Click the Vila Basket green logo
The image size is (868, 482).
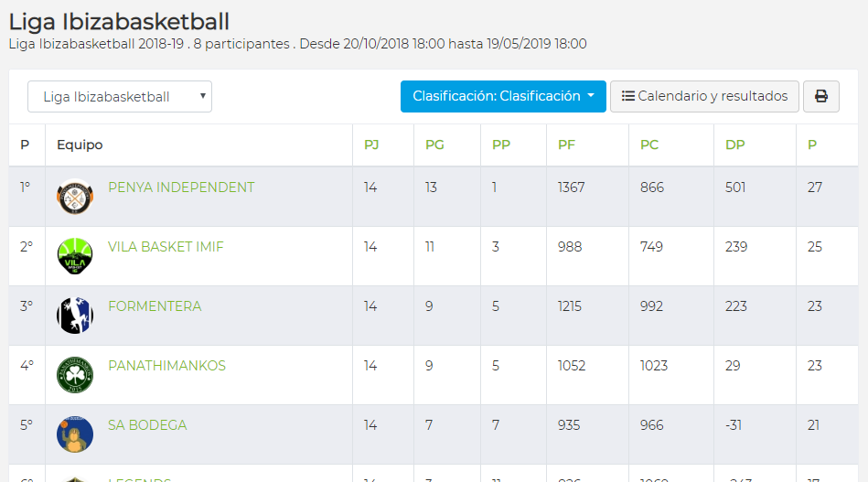click(75, 256)
